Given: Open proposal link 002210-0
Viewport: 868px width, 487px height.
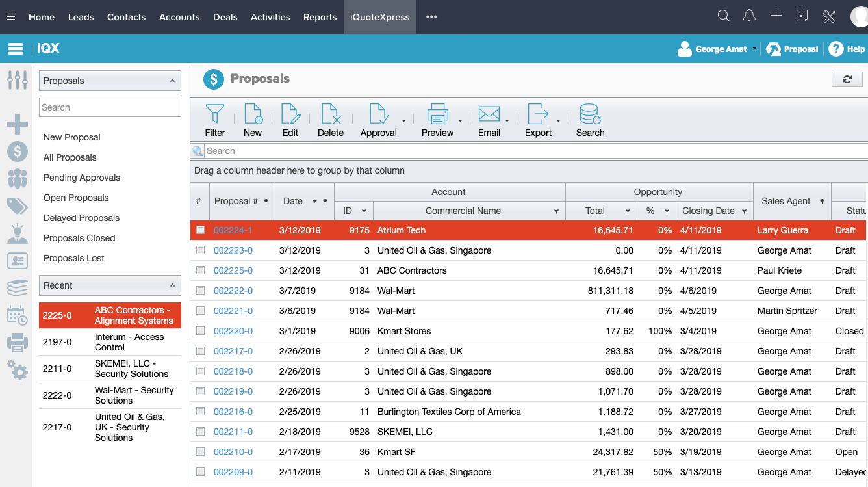Looking at the screenshot, I should coord(233,452).
